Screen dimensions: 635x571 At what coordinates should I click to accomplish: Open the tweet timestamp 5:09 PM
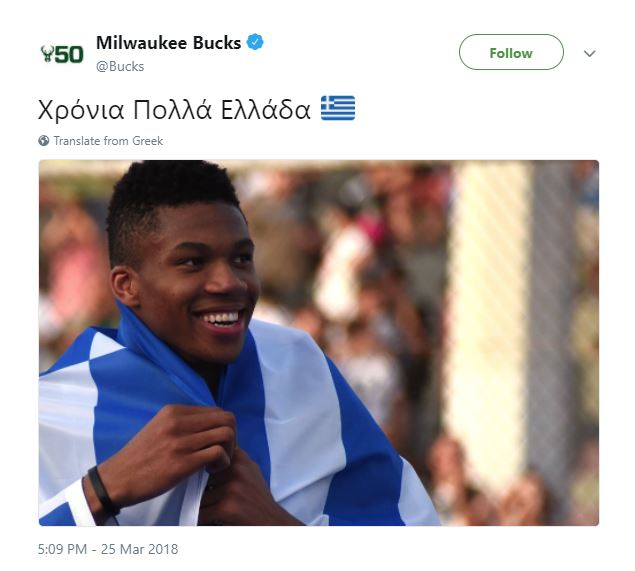point(62,549)
